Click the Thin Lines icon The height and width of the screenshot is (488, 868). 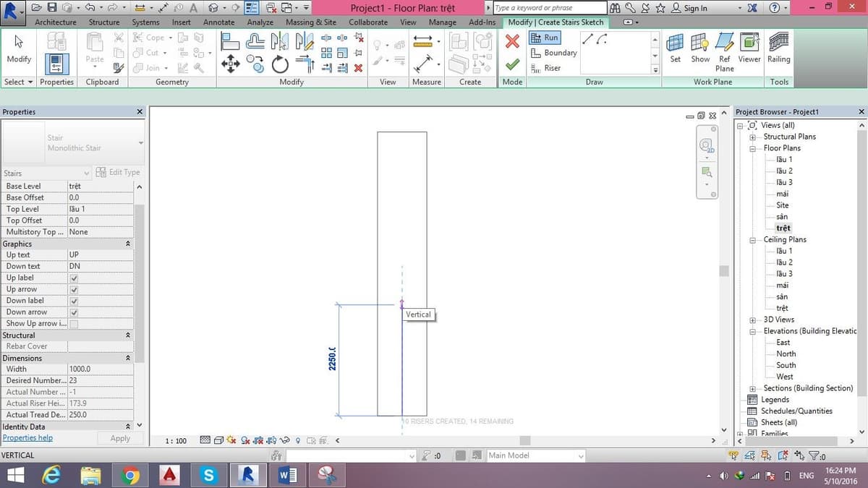[251, 8]
